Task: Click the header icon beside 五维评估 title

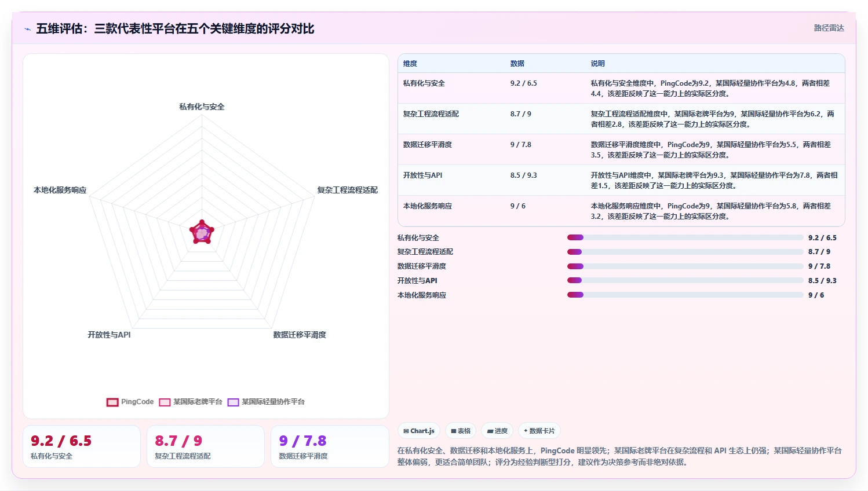Action: pos(27,29)
